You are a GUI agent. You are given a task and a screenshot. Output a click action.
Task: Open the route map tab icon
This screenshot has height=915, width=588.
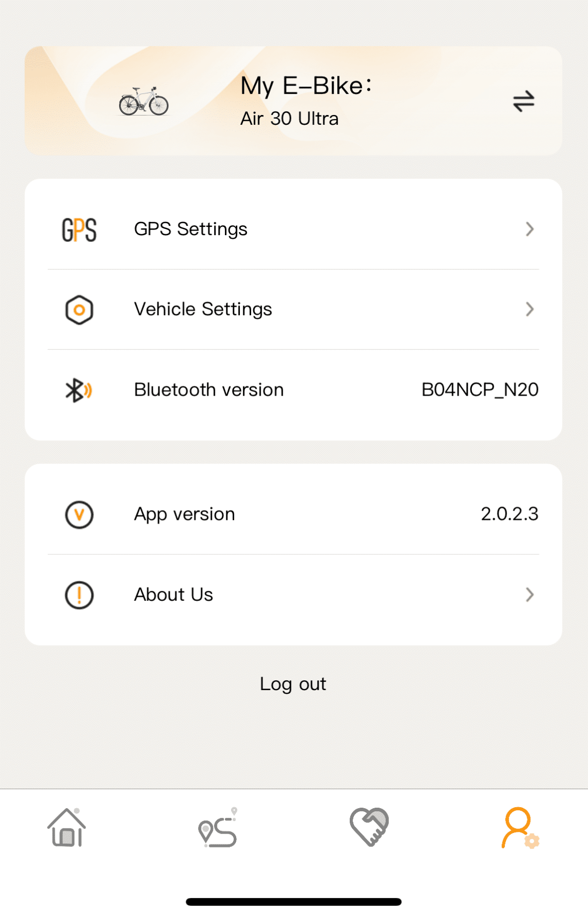click(x=218, y=828)
